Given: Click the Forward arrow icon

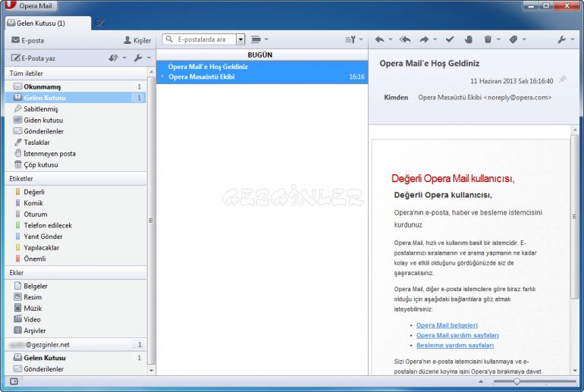Looking at the screenshot, I should click(x=424, y=39).
